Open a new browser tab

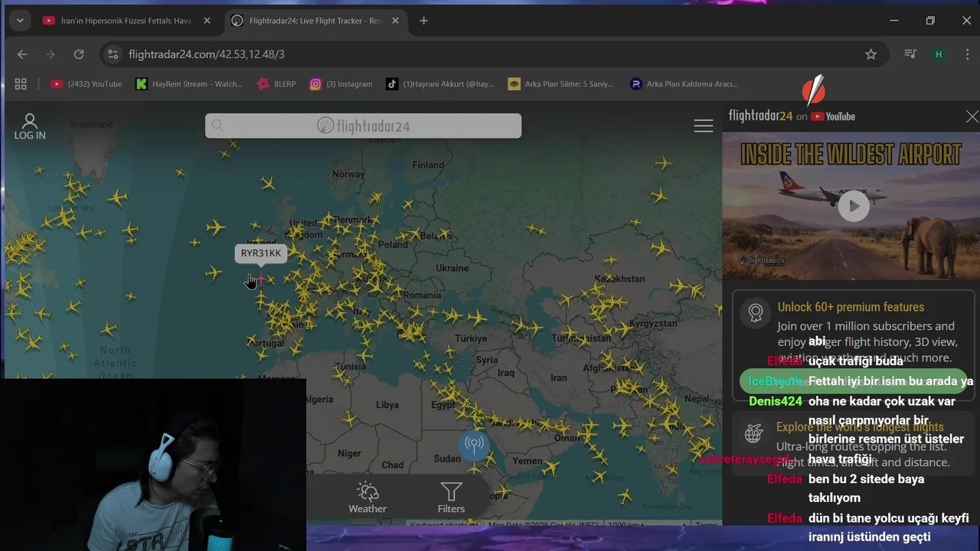pyautogui.click(x=423, y=21)
